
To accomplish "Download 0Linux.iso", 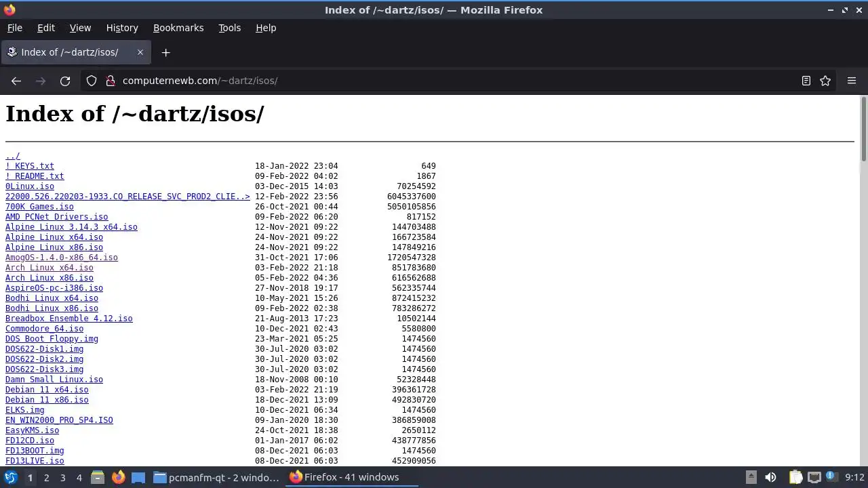I will click(30, 186).
